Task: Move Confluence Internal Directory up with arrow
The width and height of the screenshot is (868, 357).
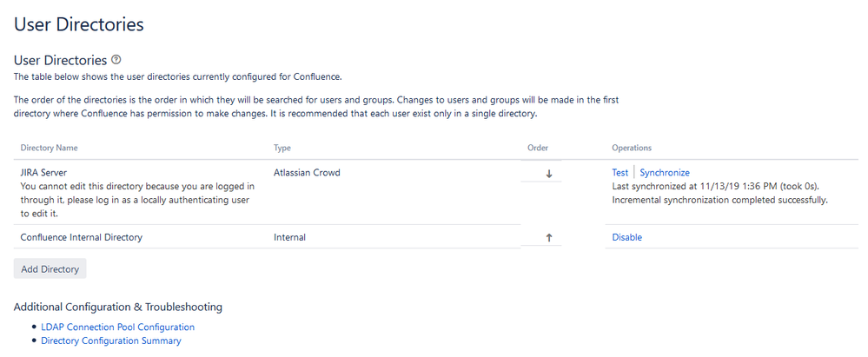Action: pyautogui.click(x=549, y=237)
